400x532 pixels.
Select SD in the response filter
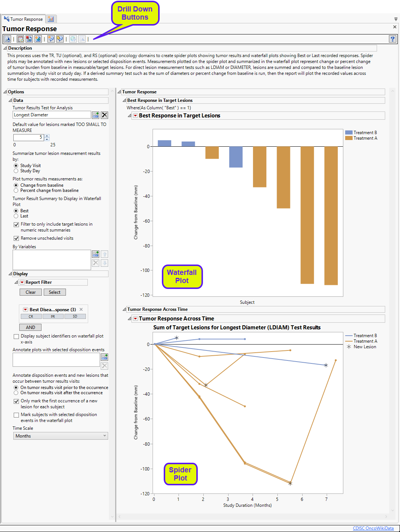click(x=75, y=316)
